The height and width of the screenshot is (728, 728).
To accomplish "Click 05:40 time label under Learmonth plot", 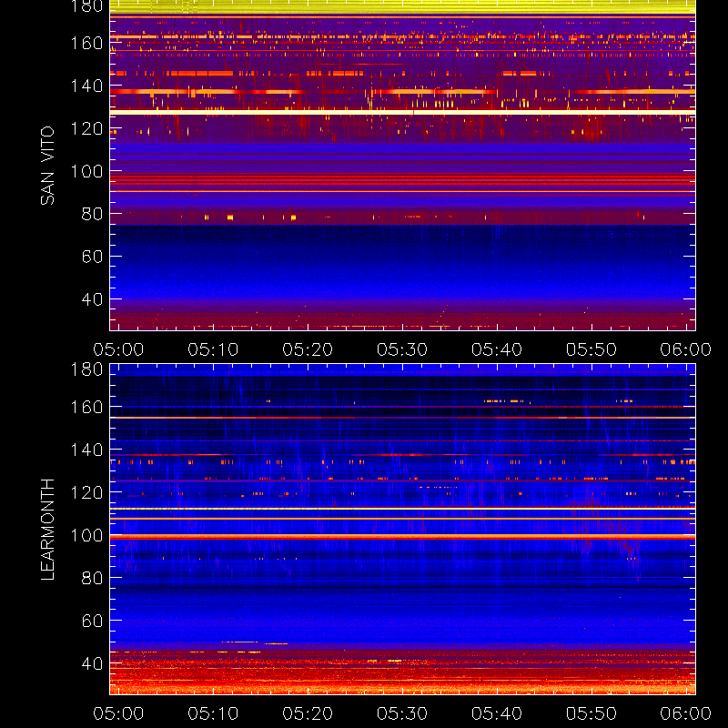I will point(497,713).
